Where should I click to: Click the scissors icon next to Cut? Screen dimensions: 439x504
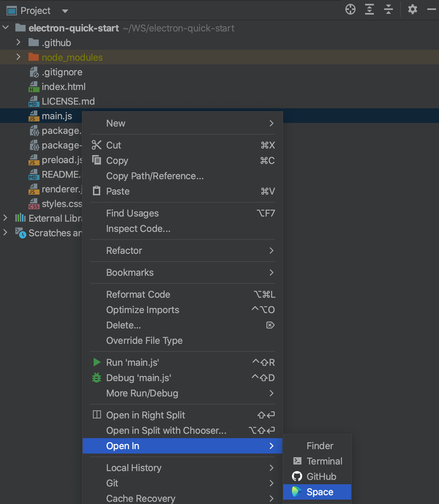tap(97, 145)
